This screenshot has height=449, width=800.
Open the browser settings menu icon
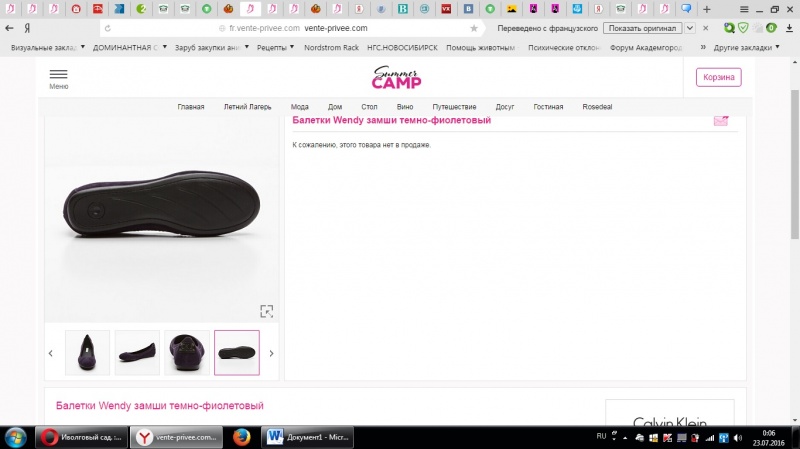click(744, 9)
